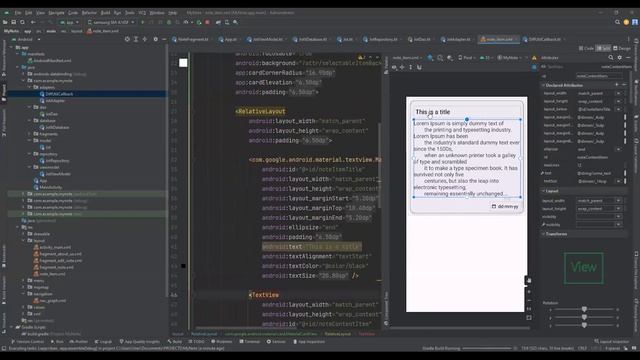Open the Logcat tool window
The height and width of the screenshot is (360, 640).
(103, 342)
